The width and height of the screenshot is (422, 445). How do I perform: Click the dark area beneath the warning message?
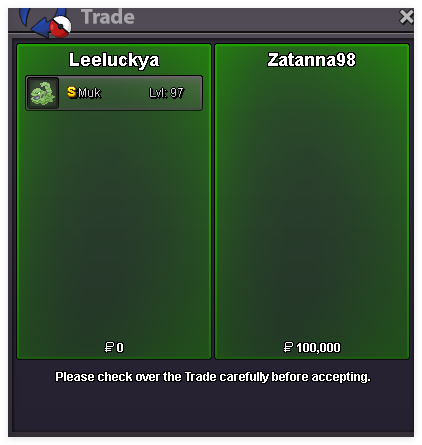pyautogui.click(x=213, y=408)
